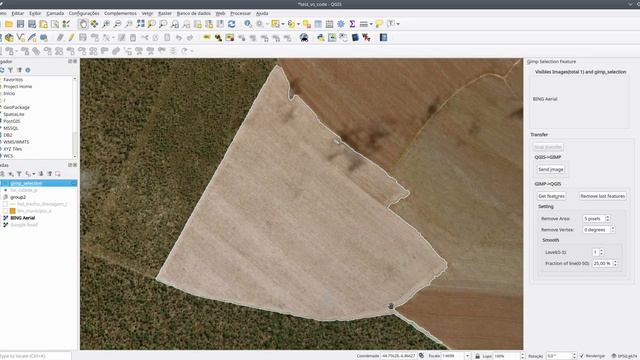Open the Banco de dados menu
This screenshot has width=640, height=360.
193,13
